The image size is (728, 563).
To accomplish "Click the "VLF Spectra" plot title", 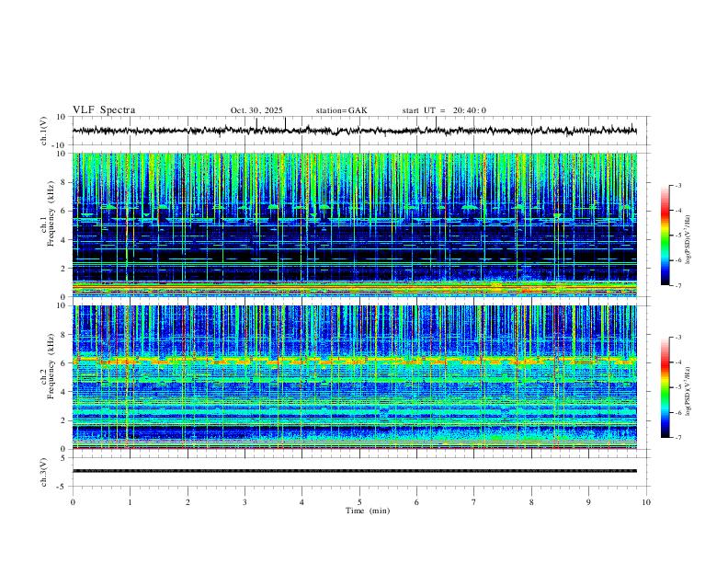I will pyautogui.click(x=104, y=110).
